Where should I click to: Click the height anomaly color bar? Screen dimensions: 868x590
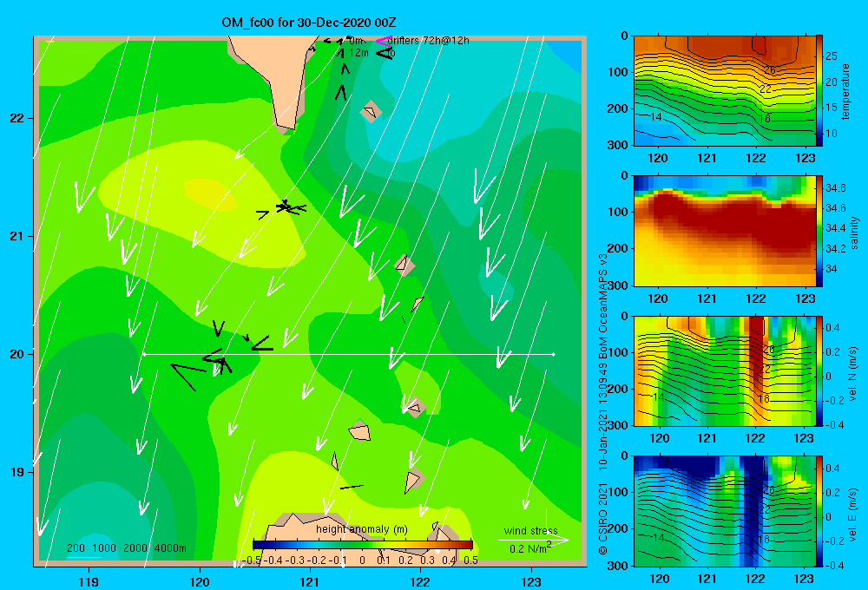click(363, 545)
